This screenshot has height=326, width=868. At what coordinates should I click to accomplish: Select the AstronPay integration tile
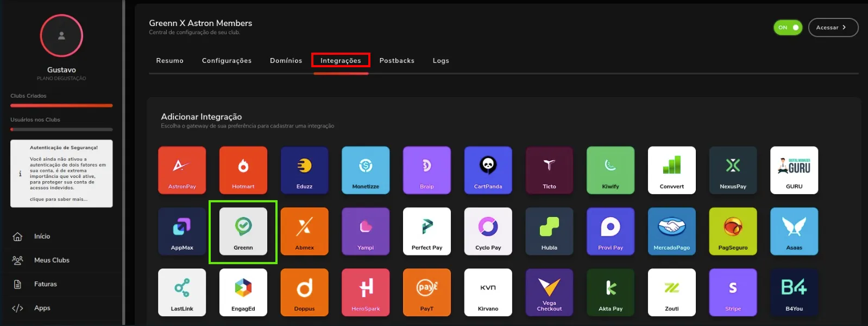coord(182,170)
